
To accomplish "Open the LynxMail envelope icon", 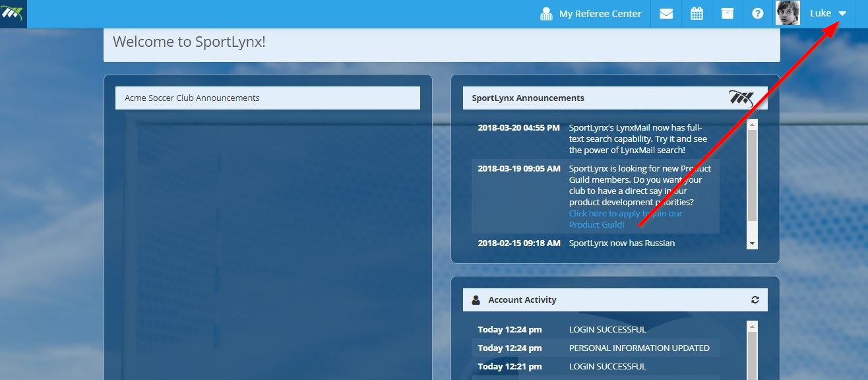I will [x=666, y=14].
